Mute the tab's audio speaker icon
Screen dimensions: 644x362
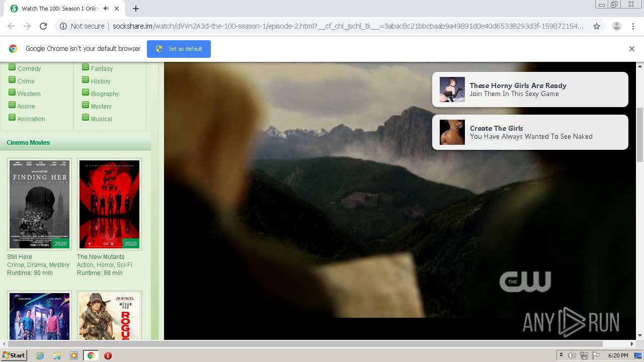(106, 9)
